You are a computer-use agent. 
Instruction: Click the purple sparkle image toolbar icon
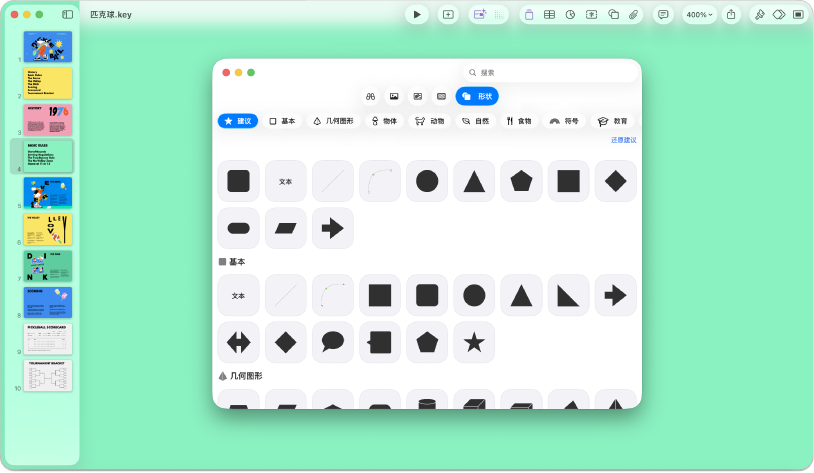tap(480, 15)
